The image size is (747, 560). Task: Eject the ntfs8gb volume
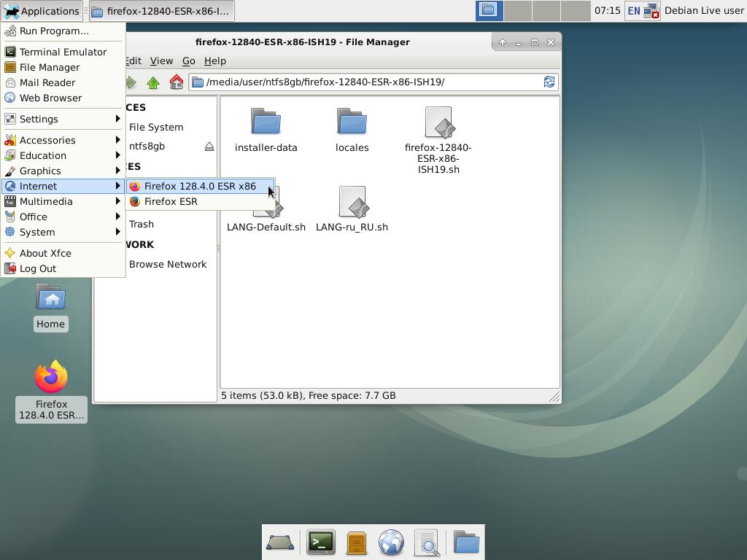coord(209,146)
